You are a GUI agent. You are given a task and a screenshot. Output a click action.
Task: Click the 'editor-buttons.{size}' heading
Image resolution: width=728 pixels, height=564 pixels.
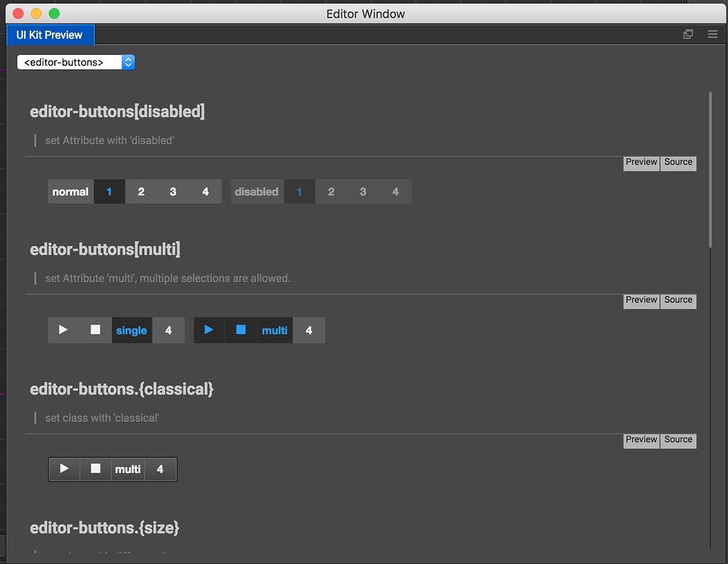click(x=105, y=528)
